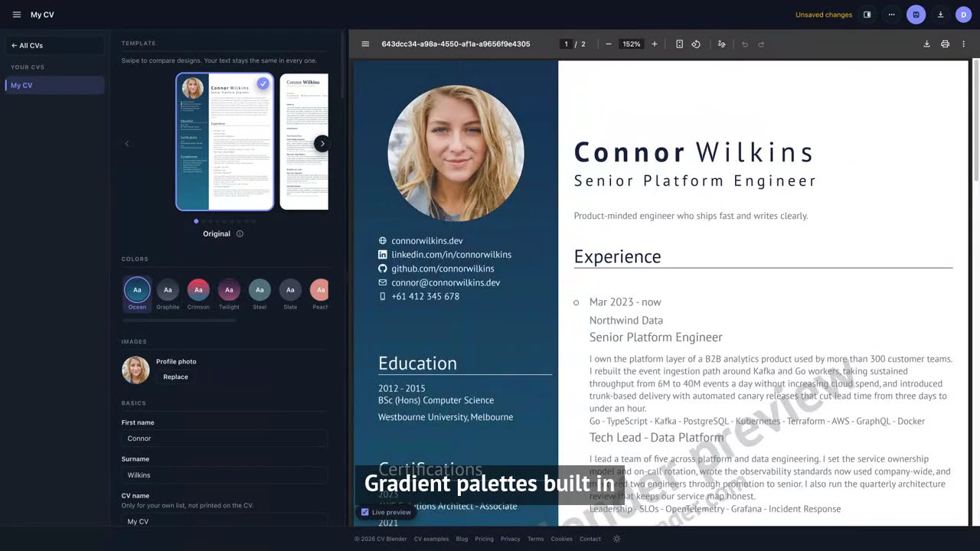The height and width of the screenshot is (551, 980).
Task: Show info about the Original template
Action: (240, 234)
